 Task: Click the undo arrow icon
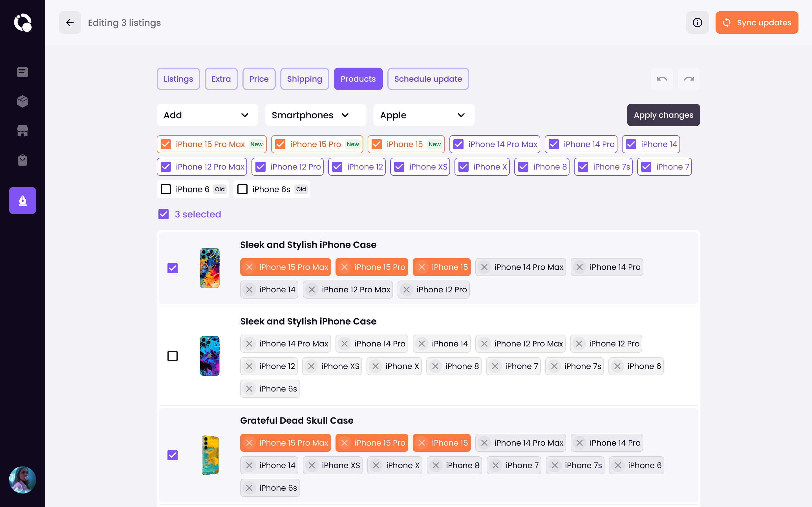[662, 79]
